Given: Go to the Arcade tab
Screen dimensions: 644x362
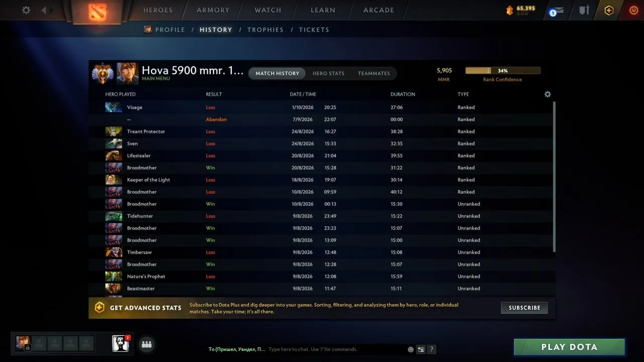Looking at the screenshot, I should pos(379,10).
